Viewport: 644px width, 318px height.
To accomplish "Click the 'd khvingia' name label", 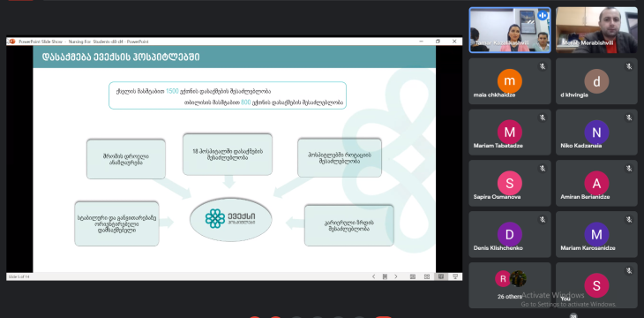I will tap(574, 95).
